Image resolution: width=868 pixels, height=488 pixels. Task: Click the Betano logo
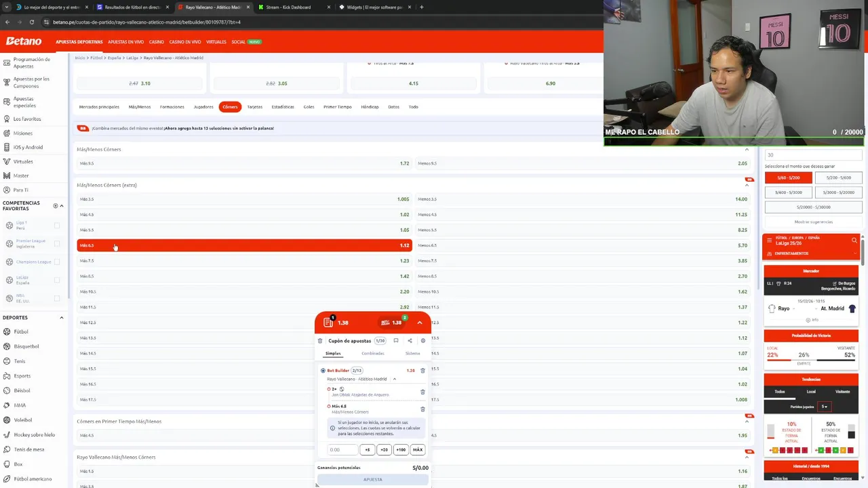point(24,41)
